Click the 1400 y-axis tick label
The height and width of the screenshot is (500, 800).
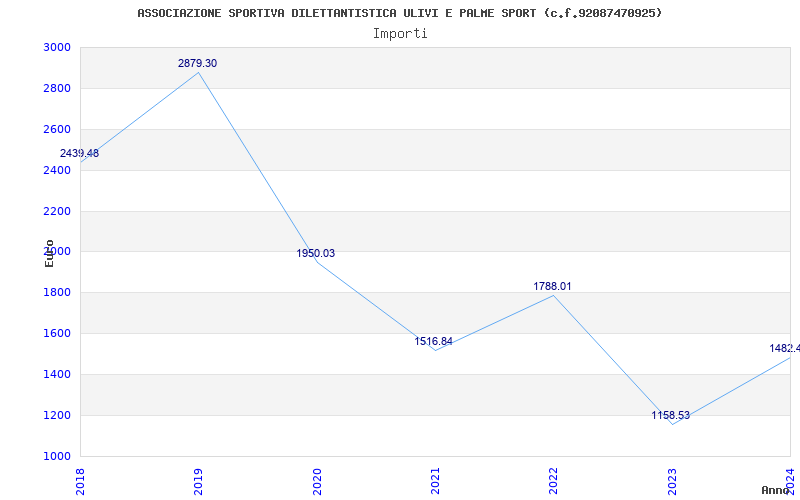tap(57, 374)
